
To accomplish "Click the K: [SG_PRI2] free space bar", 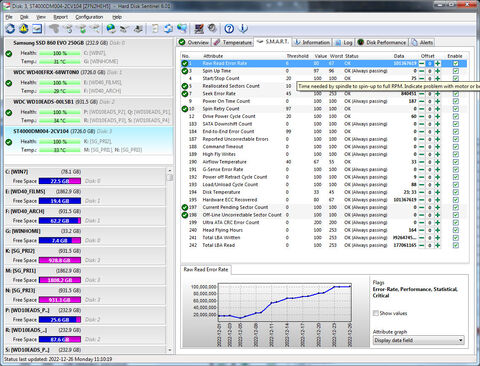I will (60, 260).
